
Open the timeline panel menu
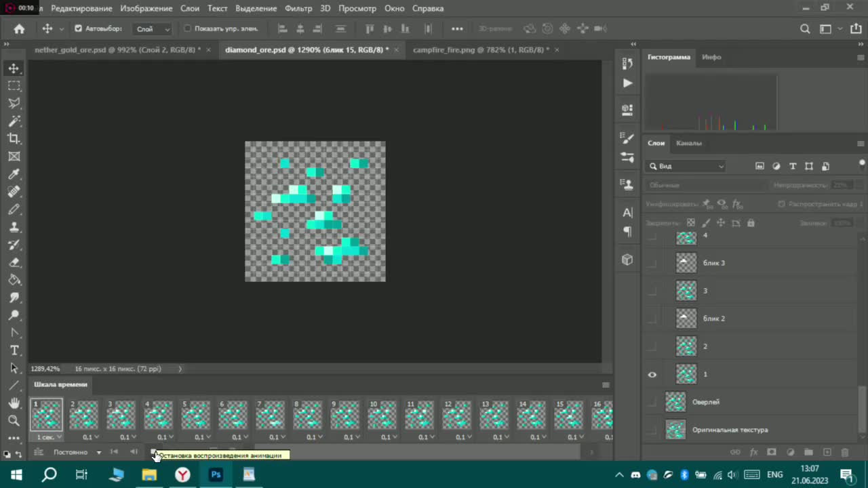(606, 385)
